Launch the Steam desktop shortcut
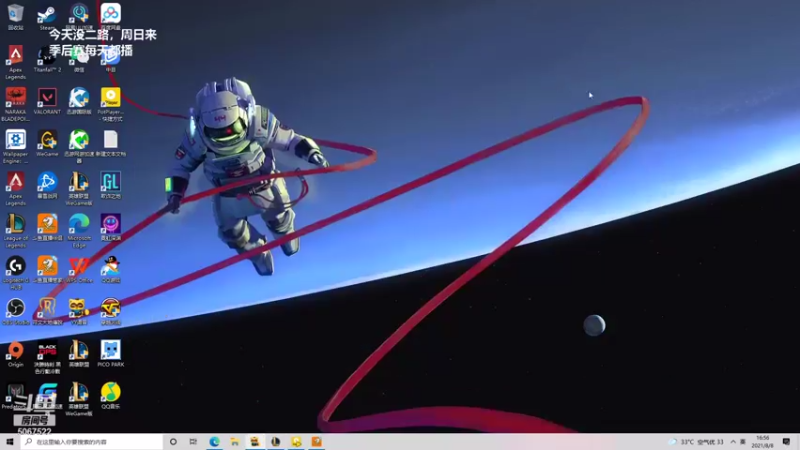 [x=47, y=16]
